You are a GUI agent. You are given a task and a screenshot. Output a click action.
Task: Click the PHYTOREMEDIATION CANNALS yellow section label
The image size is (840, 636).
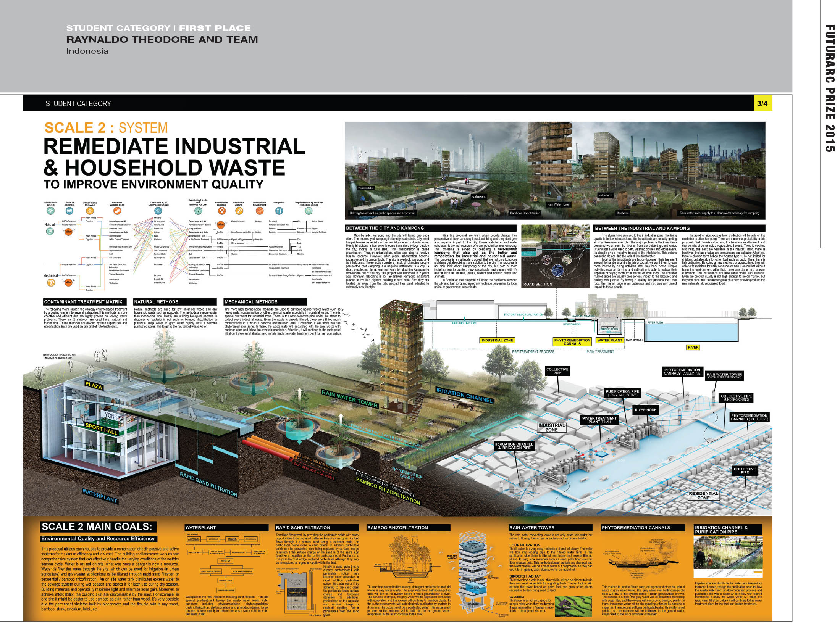[x=572, y=342]
